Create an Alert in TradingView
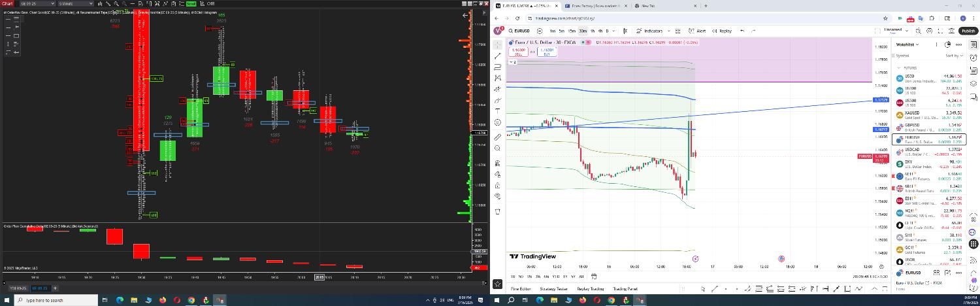 tap(696, 31)
